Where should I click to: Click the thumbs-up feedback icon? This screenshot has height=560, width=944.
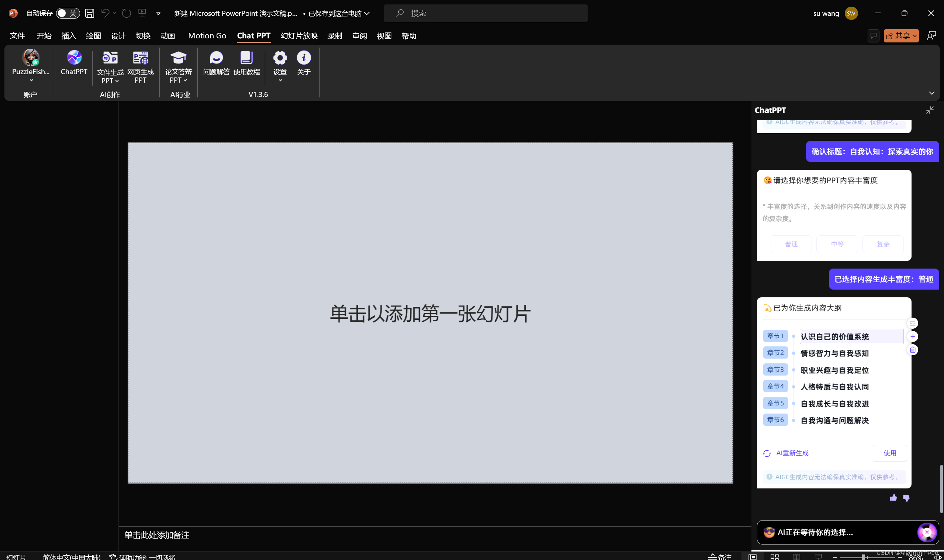tap(893, 498)
